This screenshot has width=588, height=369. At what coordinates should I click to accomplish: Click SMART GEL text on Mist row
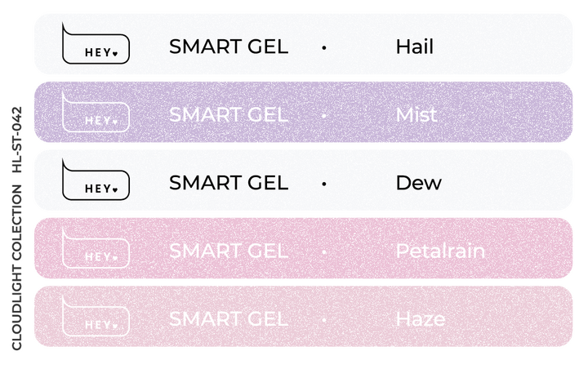pyautogui.click(x=229, y=115)
